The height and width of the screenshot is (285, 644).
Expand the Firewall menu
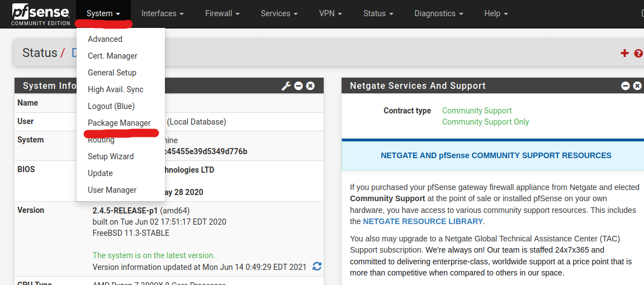222,13
